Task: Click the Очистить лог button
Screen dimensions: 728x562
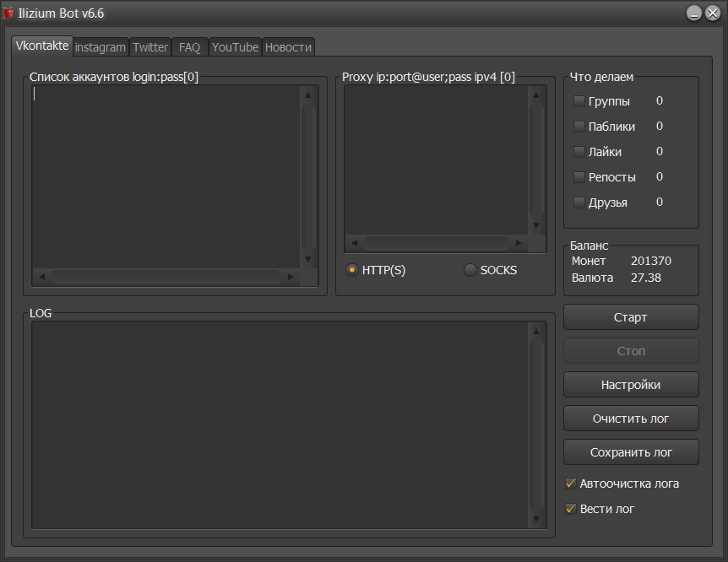Action: click(631, 419)
